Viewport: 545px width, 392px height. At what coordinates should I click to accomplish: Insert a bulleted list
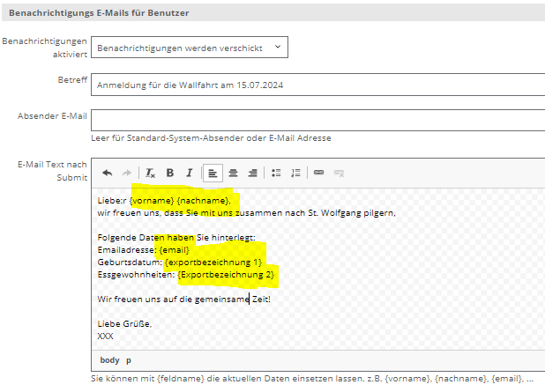(276, 173)
